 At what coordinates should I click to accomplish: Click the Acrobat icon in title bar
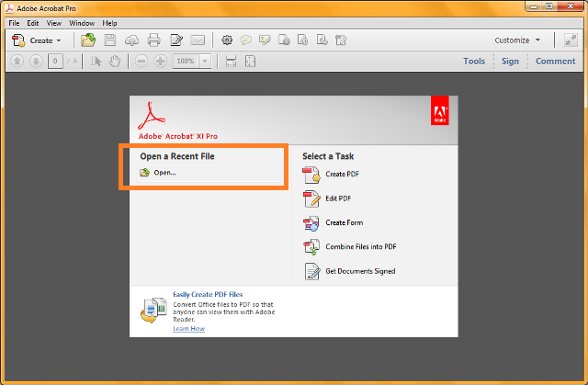pyautogui.click(x=9, y=8)
